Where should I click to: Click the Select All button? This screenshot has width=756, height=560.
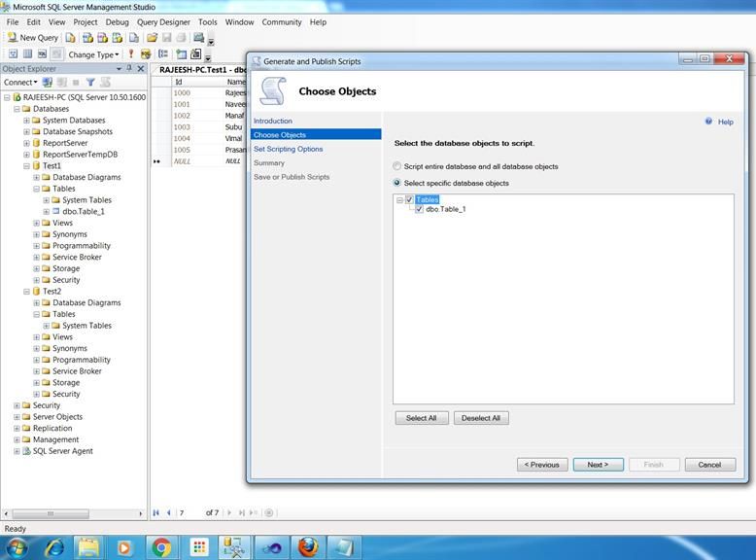[x=422, y=418]
